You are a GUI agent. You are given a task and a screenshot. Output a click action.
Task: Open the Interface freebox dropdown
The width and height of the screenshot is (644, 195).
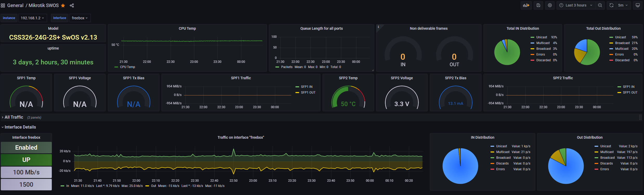[80, 18]
